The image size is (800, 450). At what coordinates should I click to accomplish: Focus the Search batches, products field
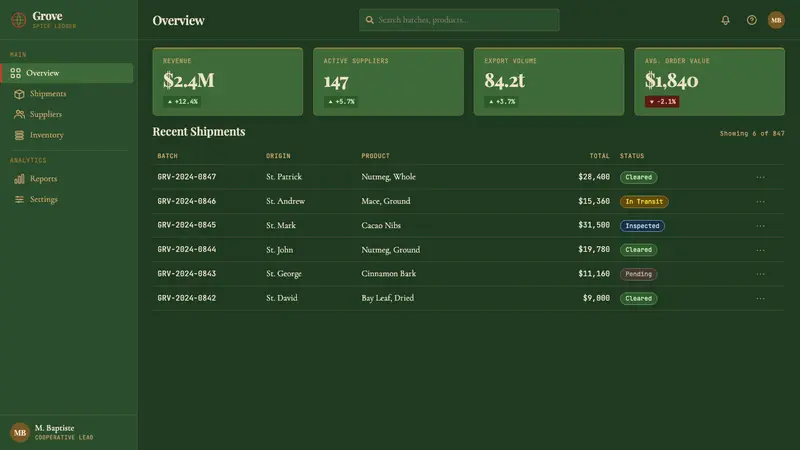coord(459,20)
